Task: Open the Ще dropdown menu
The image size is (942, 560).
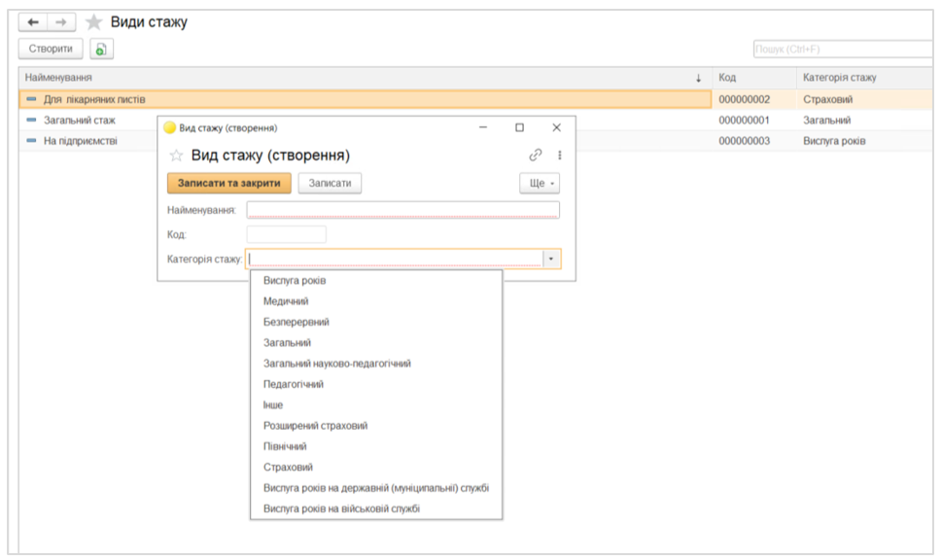Action: coord(539,184)
